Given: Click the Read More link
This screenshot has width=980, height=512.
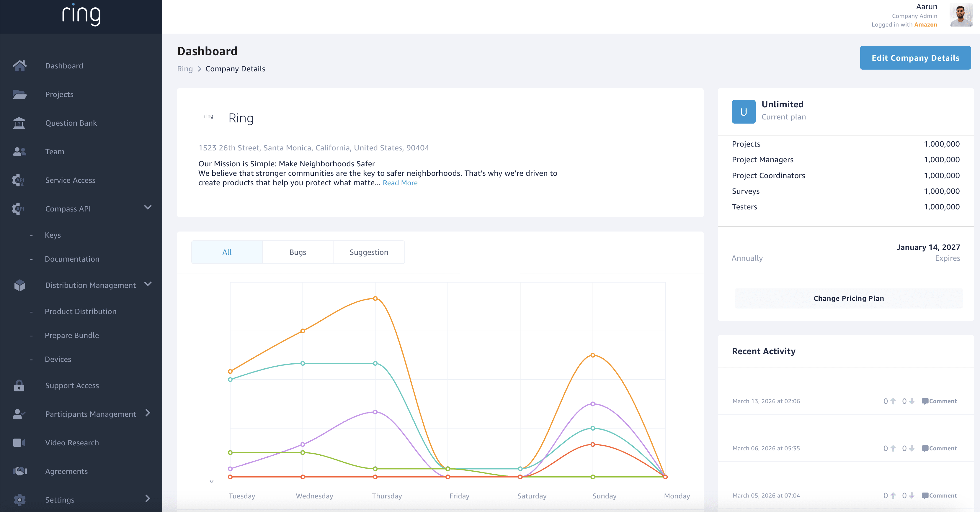Looking at the screenshot, I should click(400, 183).
